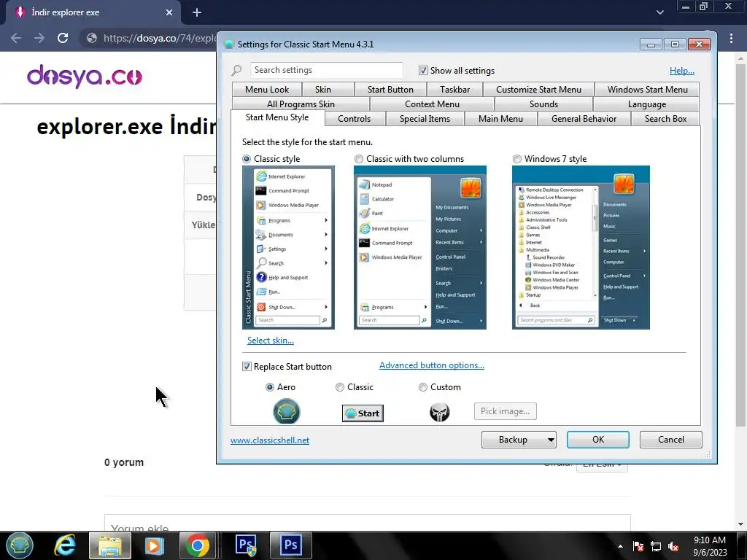This screenshot has height=560, width=747.
Task: Click the Classic Start button preview image
Action: pos(363,413)
